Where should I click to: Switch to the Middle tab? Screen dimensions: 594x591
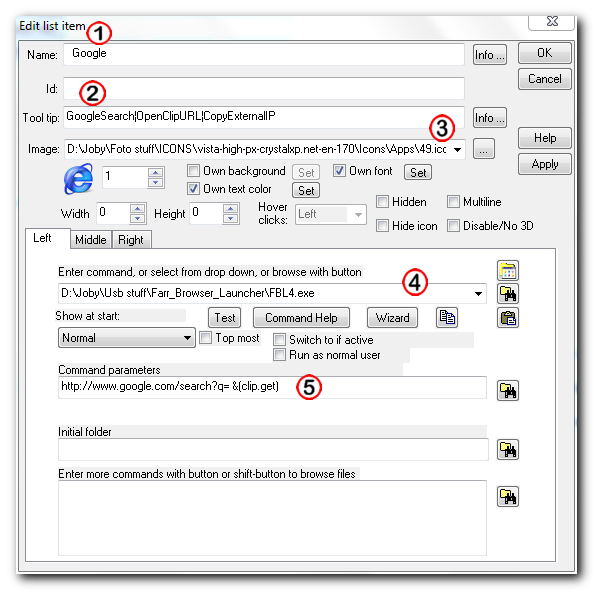pos(91,240)
